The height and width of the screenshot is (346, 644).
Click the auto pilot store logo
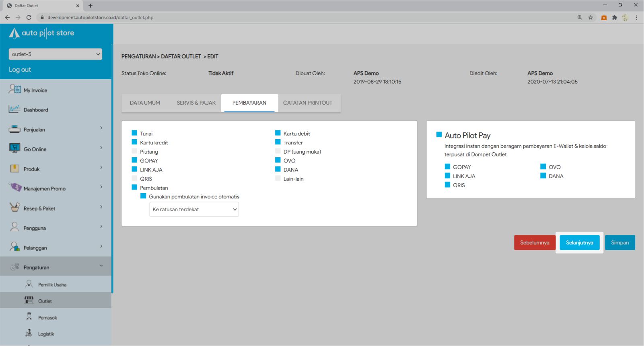click(x=42, y=33)
